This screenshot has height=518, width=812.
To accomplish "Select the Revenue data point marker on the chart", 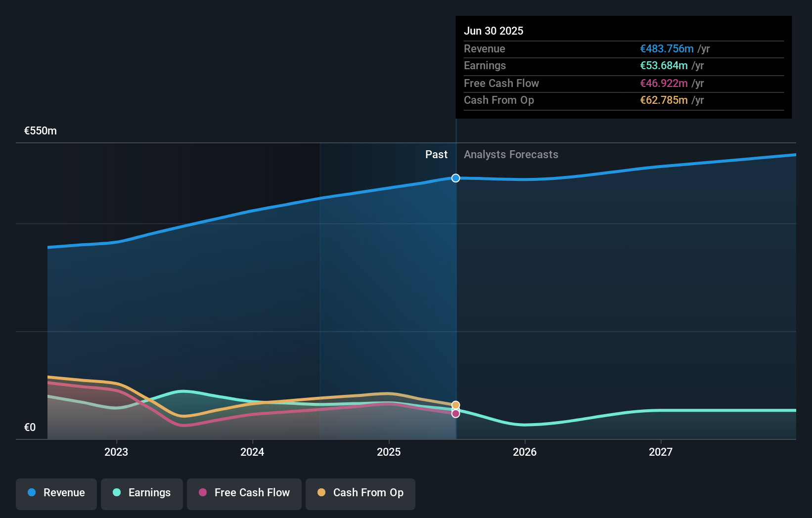I will pyautogui.click(x=455, y=178).
